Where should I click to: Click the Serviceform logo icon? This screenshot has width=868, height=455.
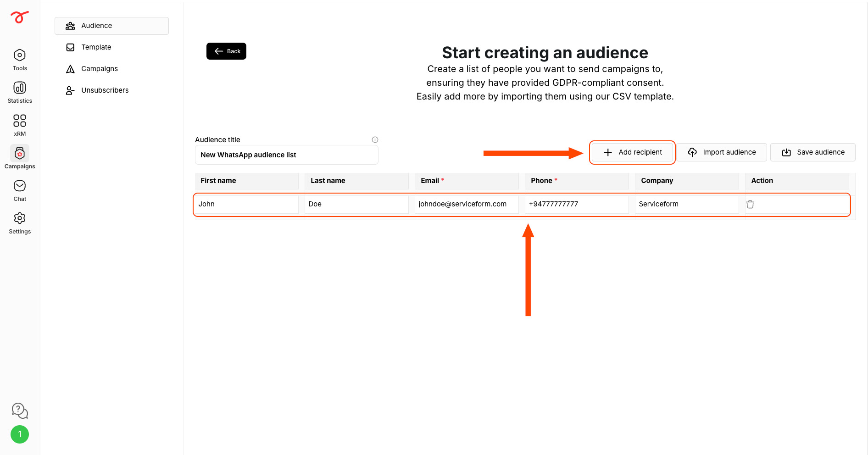[x=20, y=17]
